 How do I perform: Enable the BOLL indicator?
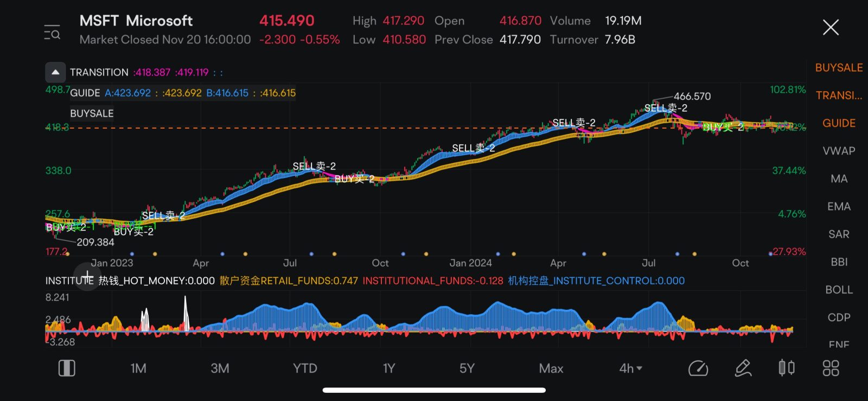(839, 290)
